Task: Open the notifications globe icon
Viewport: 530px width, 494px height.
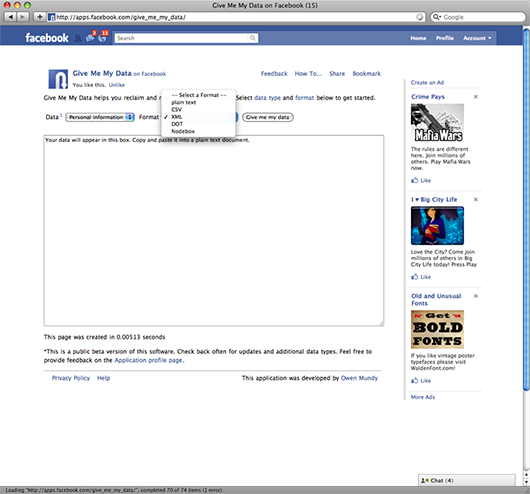Action: click(x=103, y=37)
